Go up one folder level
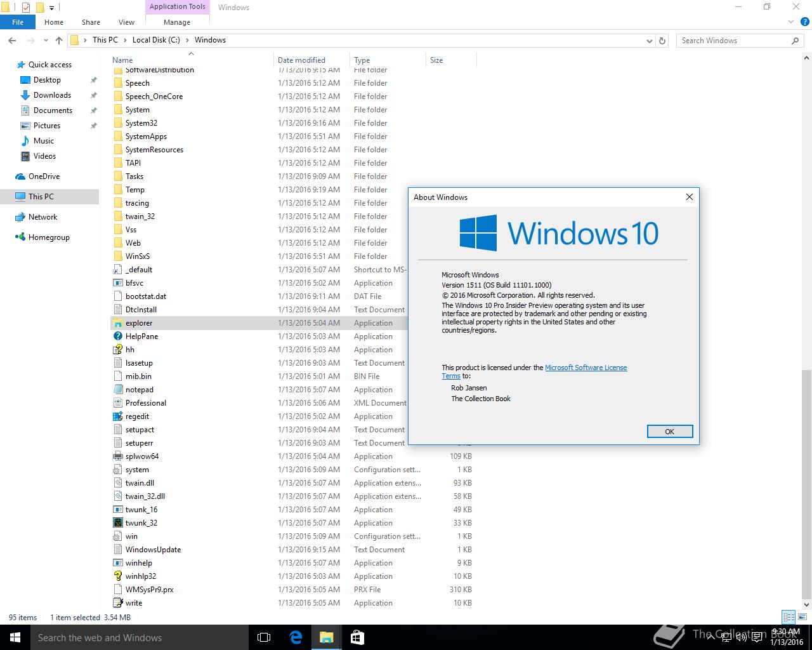This screenshot has height=650, width=812. click(x=59, y=40)
